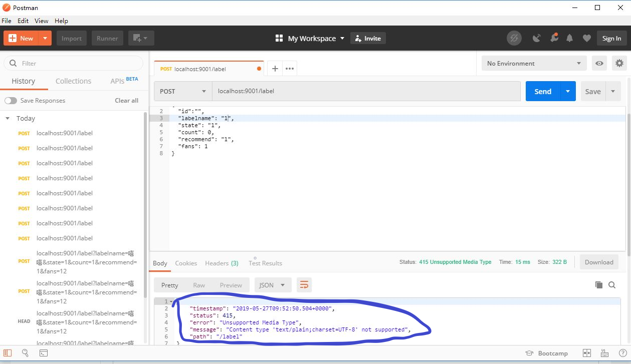Click the Save button
The width and height of the screenshot is (631, 364).
pos(593,91)
